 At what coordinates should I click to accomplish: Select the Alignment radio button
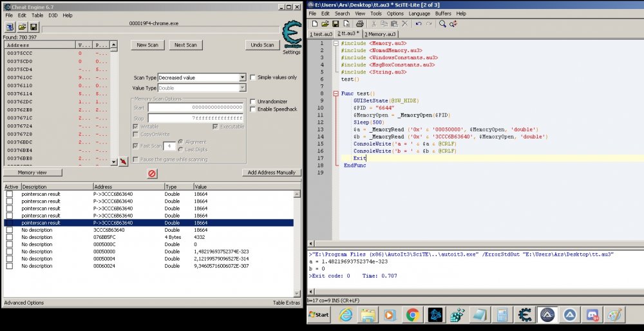click(x=181, y=142)
